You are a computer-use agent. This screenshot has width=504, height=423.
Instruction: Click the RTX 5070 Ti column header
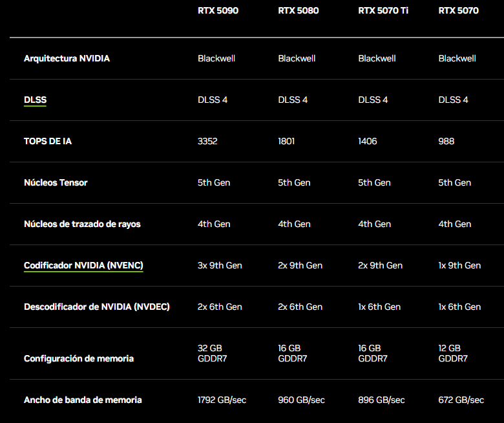tap(383, 10)
